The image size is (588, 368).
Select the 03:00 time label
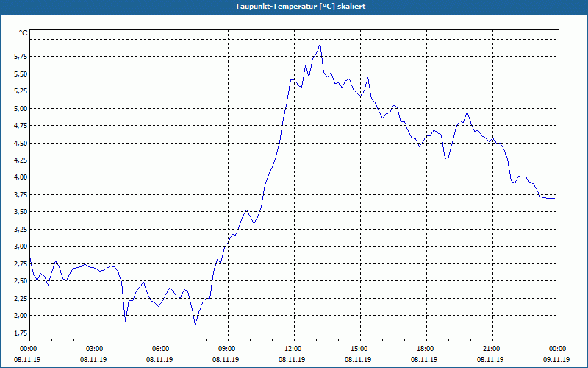[96, 348]
